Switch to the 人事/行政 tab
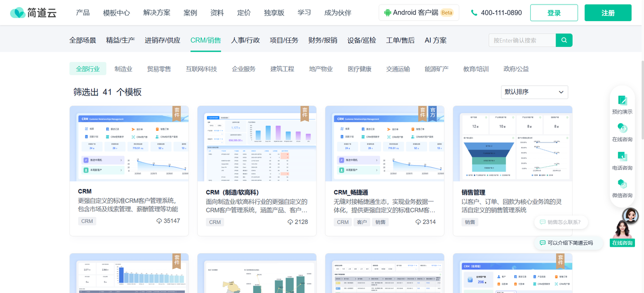 [x=246, y=40]
